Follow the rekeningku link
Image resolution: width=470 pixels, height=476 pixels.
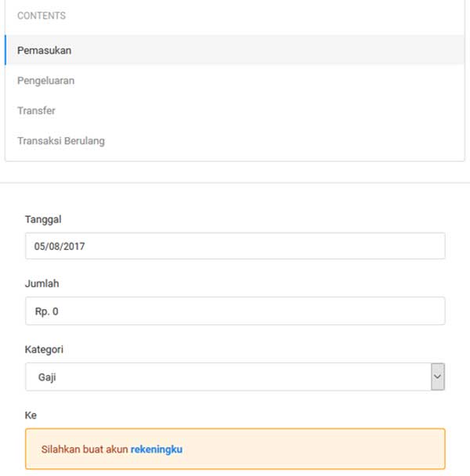(157, 449)
